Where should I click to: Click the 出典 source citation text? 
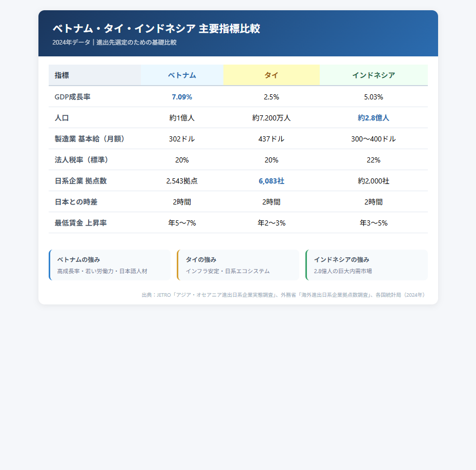coord(284,295)
